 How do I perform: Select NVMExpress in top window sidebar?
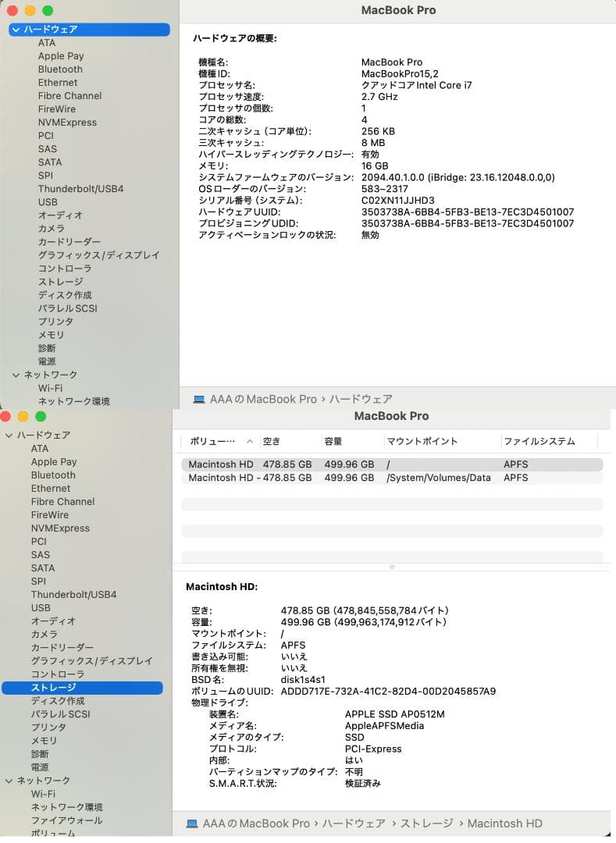pyautogui.click(x=67, y=122)
